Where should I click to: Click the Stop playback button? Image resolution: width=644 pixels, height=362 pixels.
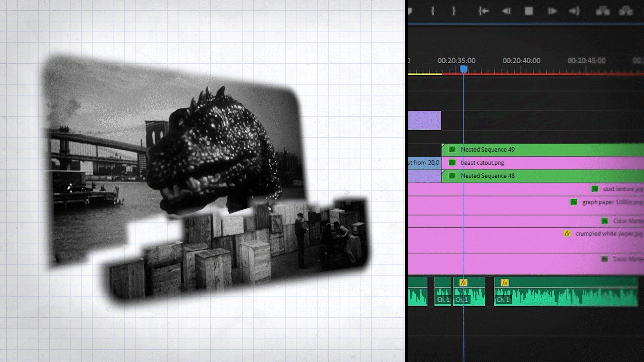pos(529,11)
